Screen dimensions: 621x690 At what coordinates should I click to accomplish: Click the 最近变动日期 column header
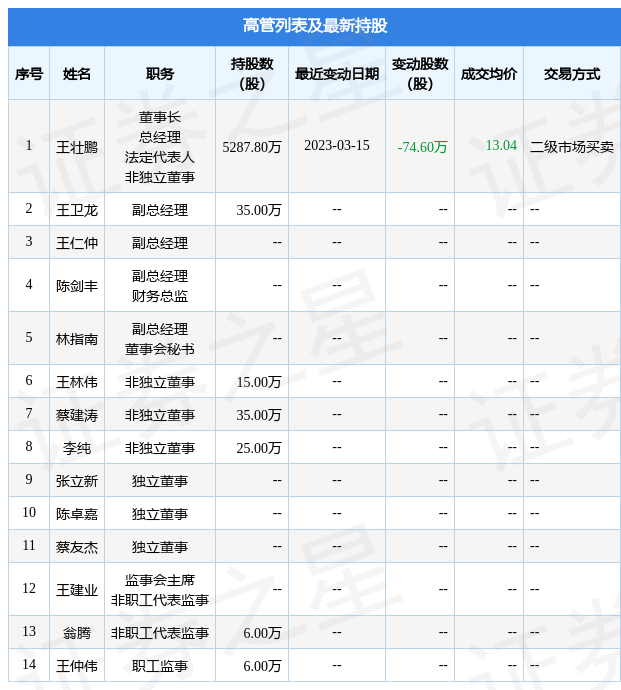coord(337,74)
